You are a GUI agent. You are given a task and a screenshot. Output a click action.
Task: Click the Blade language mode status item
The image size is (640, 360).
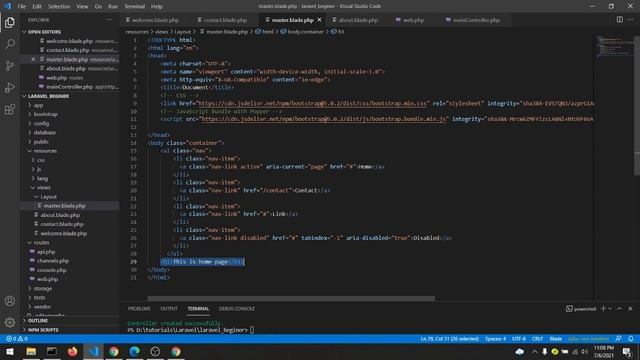(556, 339)
